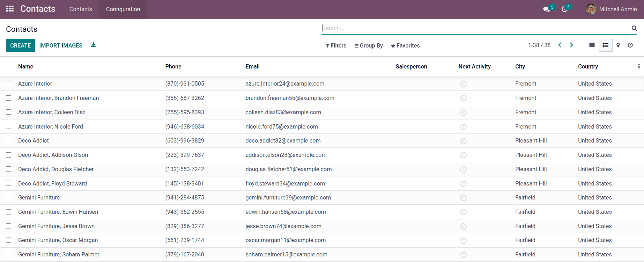Viewport: 644px width, 262px height.
Task: Go to next page of contacts
Action: (571, 45)
